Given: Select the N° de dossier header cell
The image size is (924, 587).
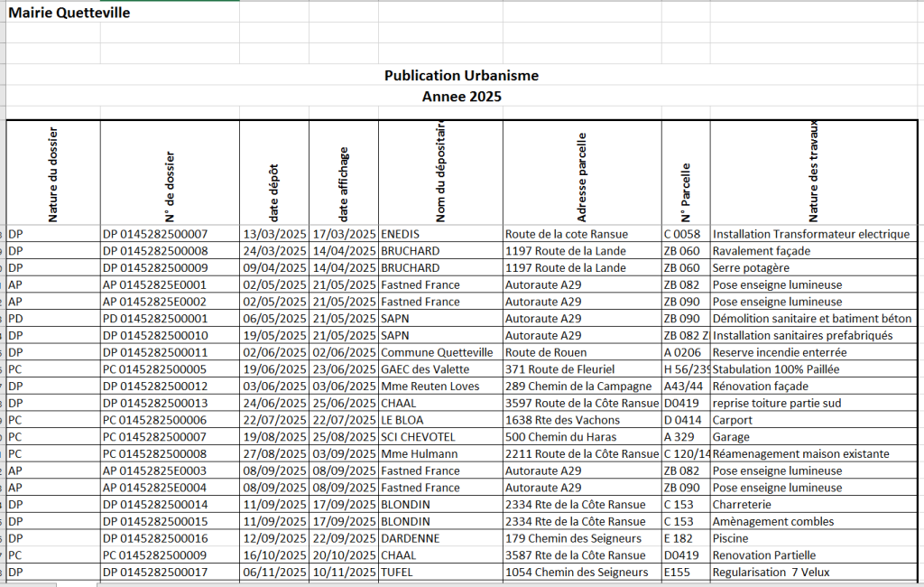Looking at the screenshot, I should 170,172.
